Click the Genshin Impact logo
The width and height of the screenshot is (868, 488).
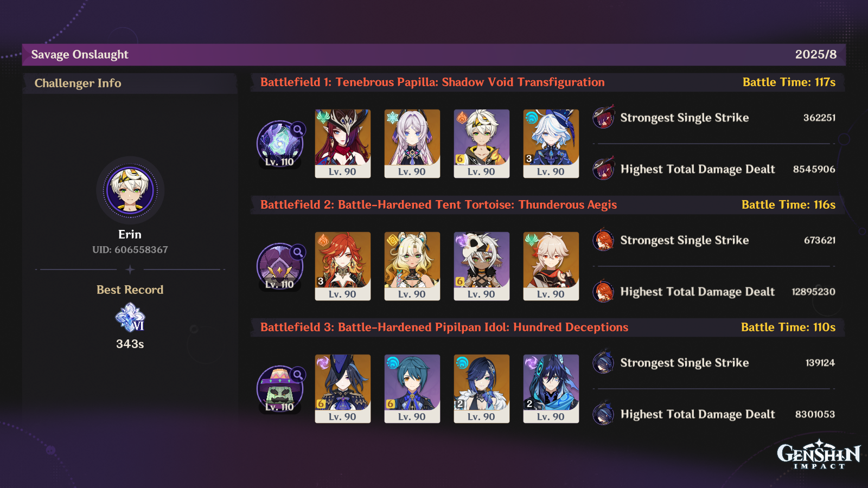pos(819,454)
